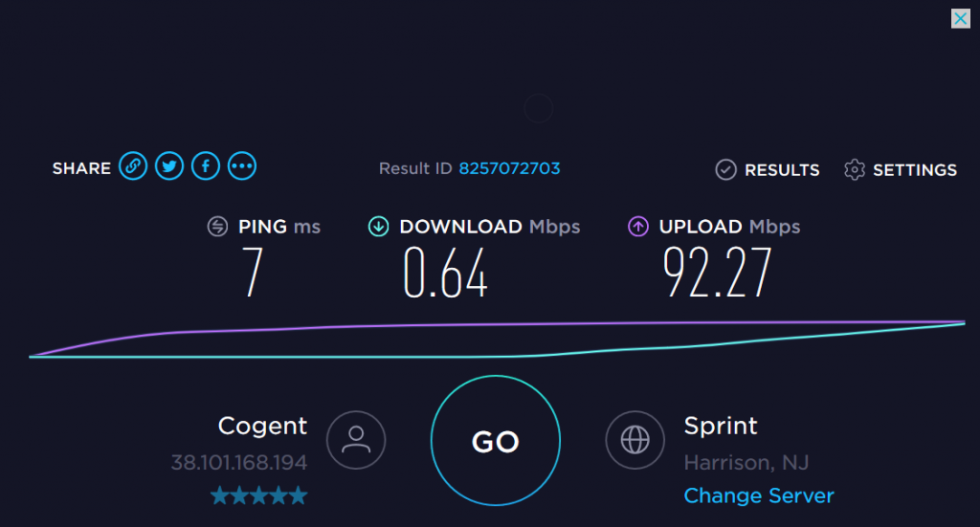Share result on Twitter

click(169, 166)
